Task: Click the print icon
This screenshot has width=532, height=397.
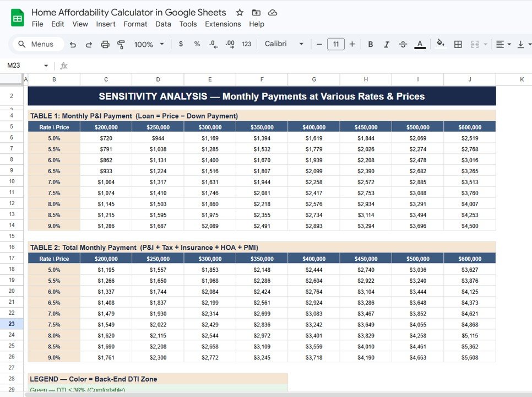Action: tap(105, 44)
